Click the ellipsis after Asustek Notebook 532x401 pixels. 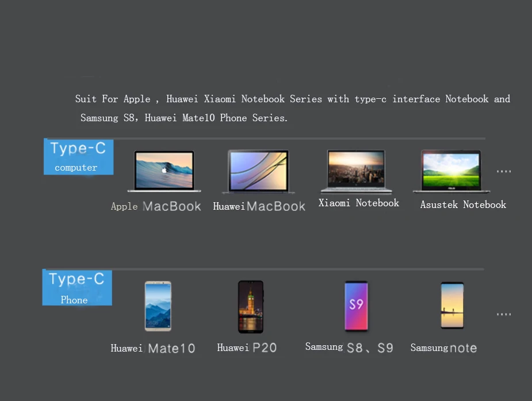coord(504,172)
